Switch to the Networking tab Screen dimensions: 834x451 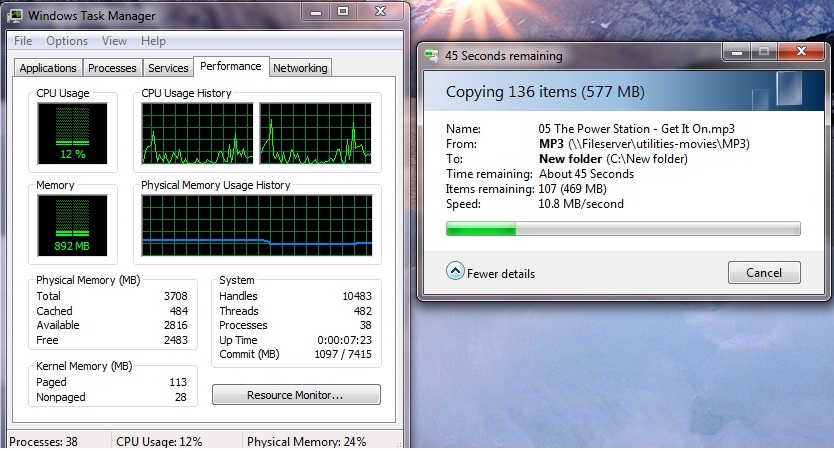coord(300,68)
